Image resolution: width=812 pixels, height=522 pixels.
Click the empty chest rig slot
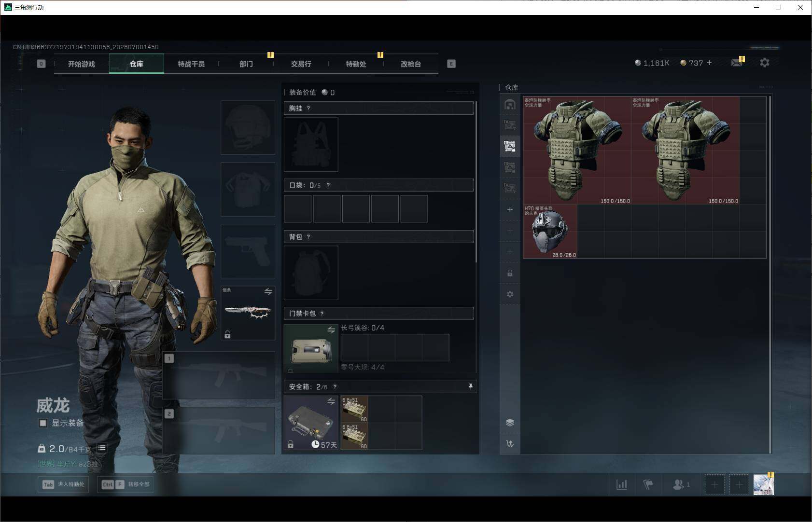click(x=311, y=144)
